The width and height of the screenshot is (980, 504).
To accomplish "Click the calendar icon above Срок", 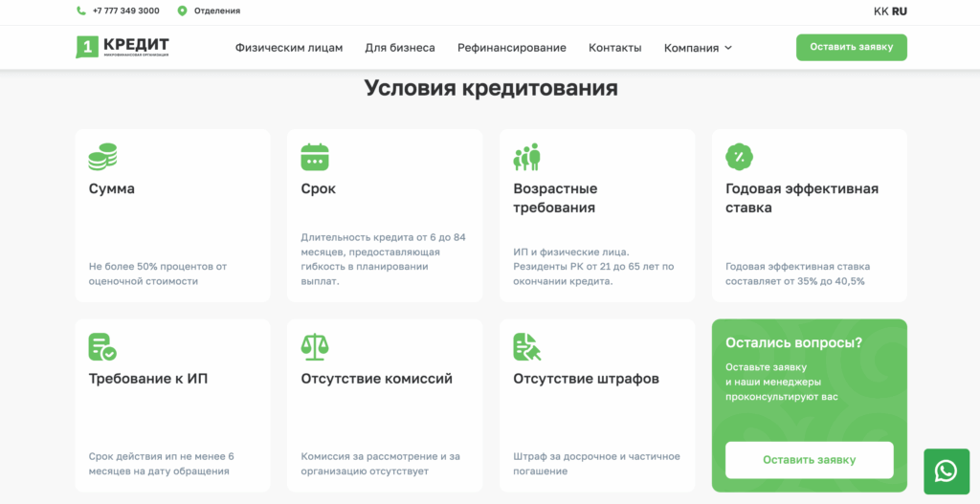I will 315,157.
